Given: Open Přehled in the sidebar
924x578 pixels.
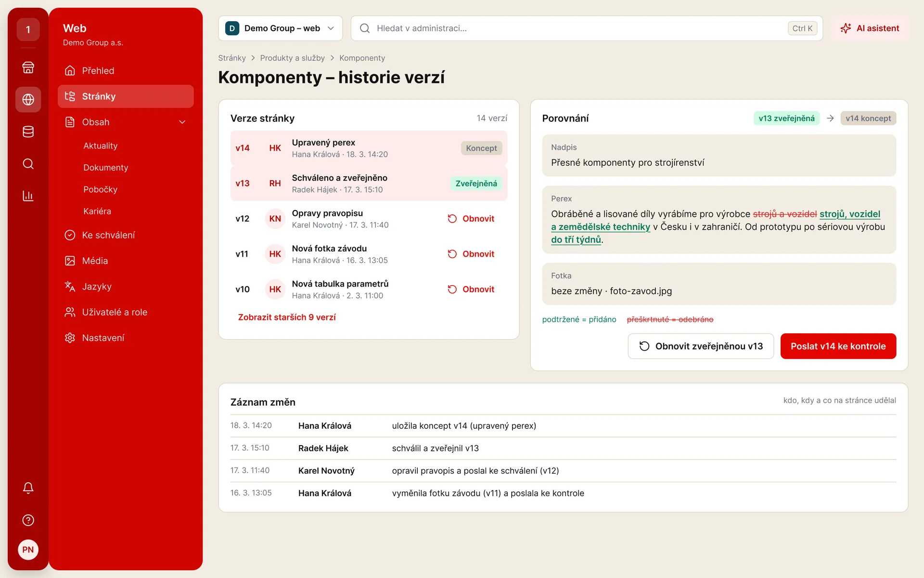Looking at the screenshot, I should coord(126,71).
